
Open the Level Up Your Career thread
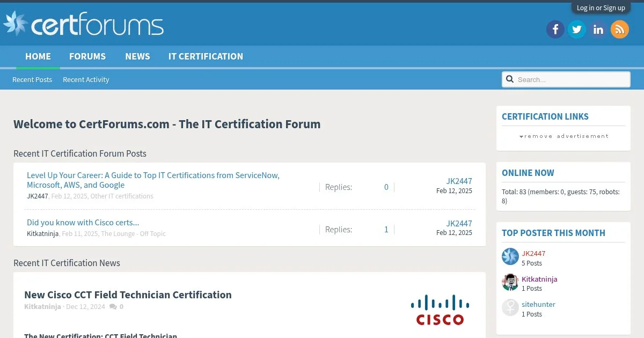click(153, 180)
